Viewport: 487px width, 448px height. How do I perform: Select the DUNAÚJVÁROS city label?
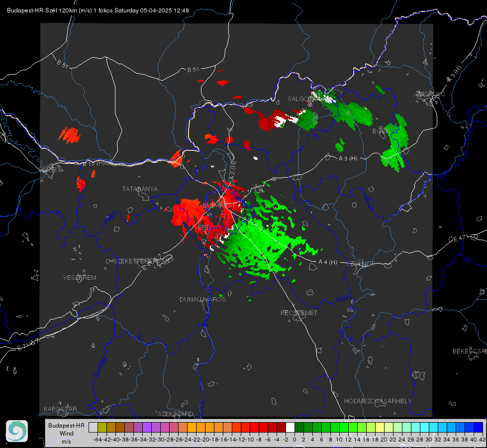point(202,299)
